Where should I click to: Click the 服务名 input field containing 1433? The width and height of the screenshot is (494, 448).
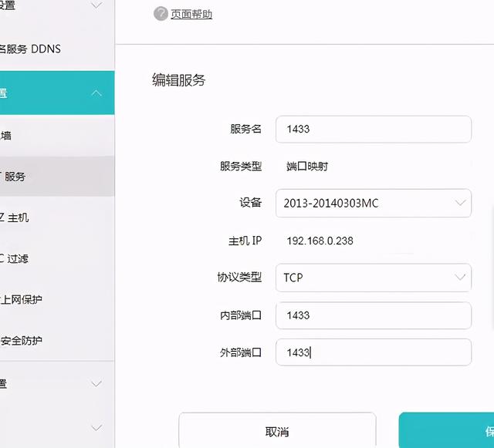click(373, 130)
